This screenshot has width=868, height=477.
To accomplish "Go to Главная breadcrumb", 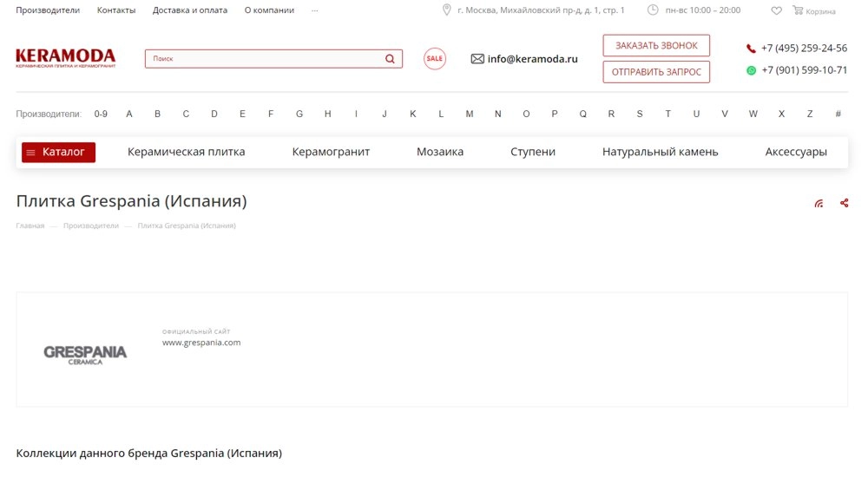I will click(30, 225).
